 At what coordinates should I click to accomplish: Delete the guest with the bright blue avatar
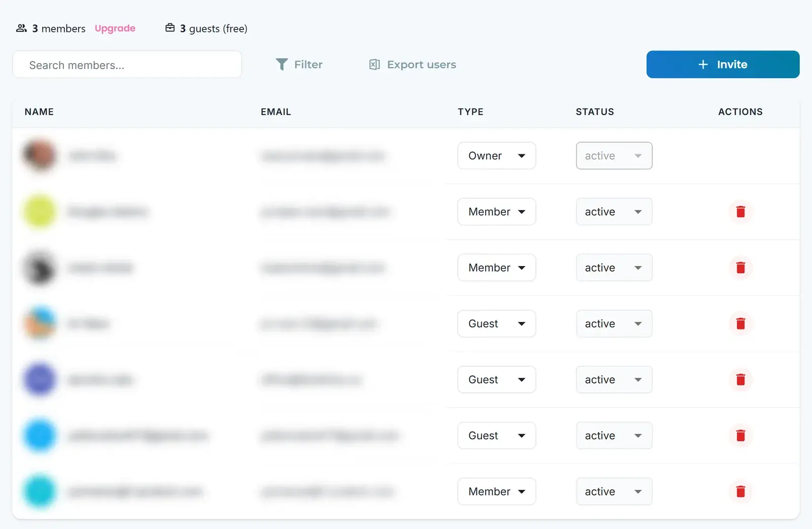[x=740, y=436]
